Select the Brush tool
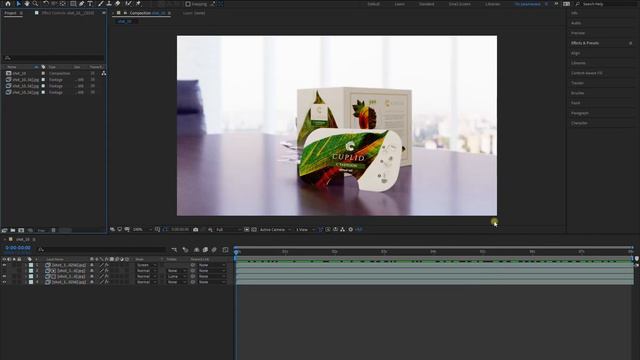The height and width of the screenshot is (360, 640). (x=100, y=4)
